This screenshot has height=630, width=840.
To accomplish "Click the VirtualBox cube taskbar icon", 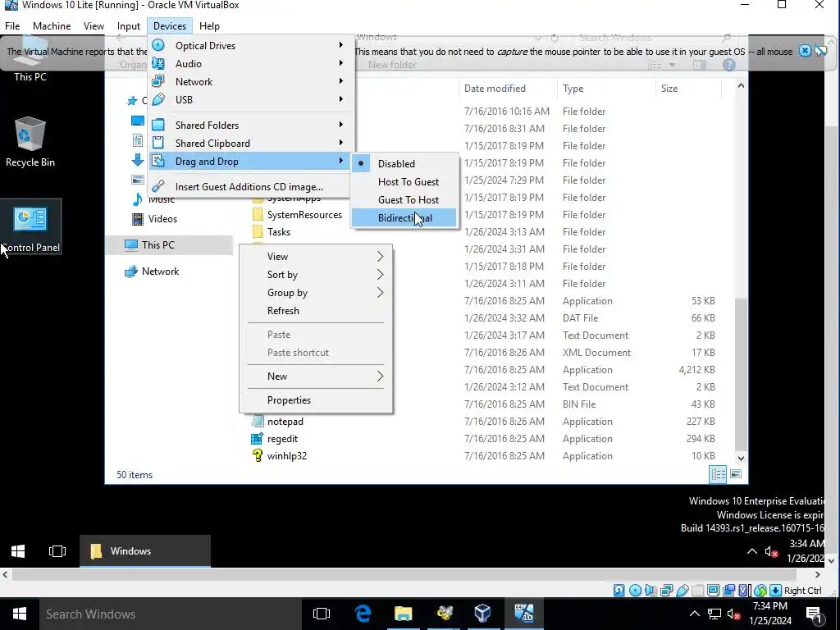I will tap(482, 614).
